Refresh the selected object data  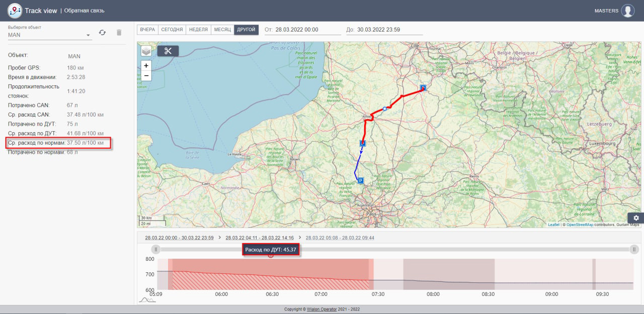click(x=102, y=33)
